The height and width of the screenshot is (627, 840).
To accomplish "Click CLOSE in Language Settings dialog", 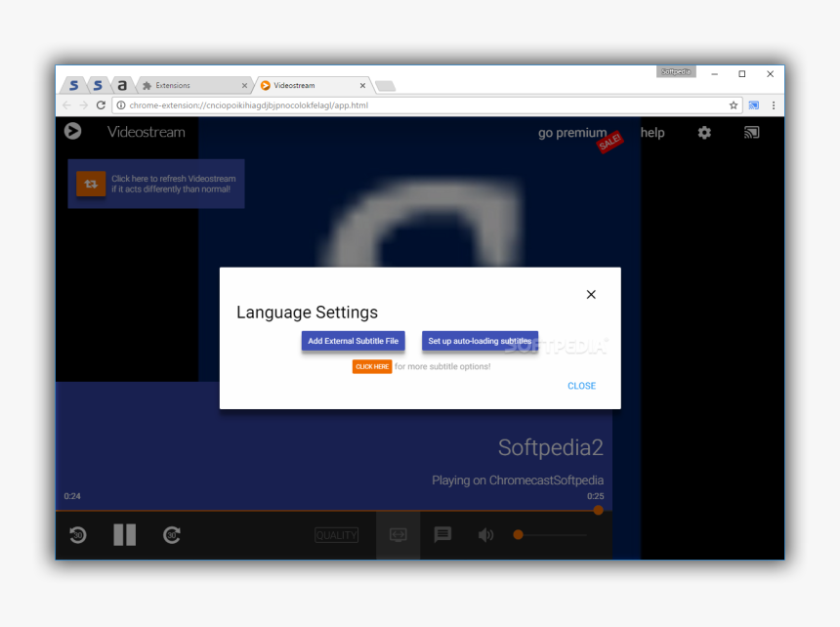I will [x=582, y=386].
